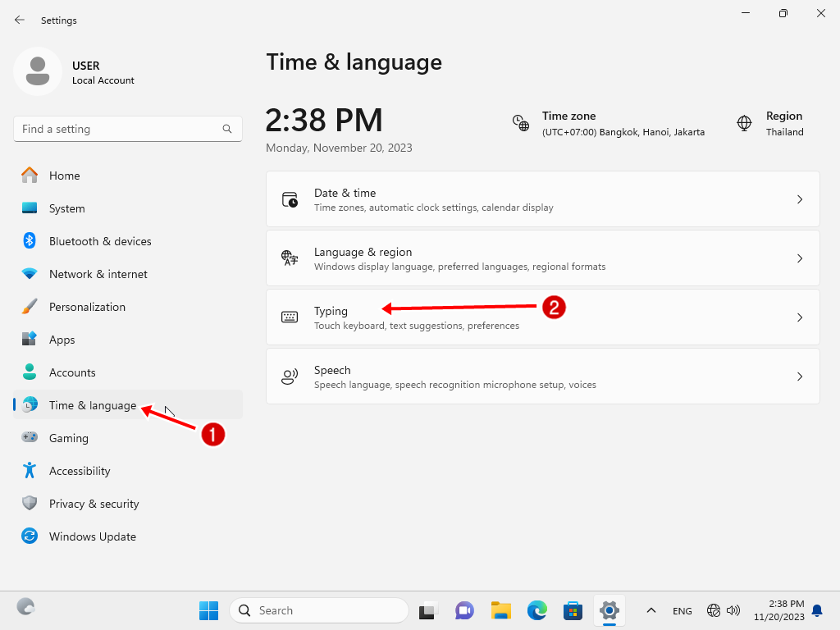Open the Windows Start menu
840x630 pixels.
tap(208, 610)
